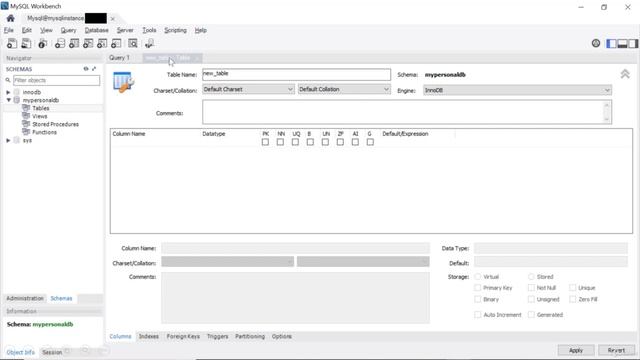Tick the UQ column checkbox
The height and width of the screenshot is (360, 640).
pyautogui.click(x=295, y=142)
